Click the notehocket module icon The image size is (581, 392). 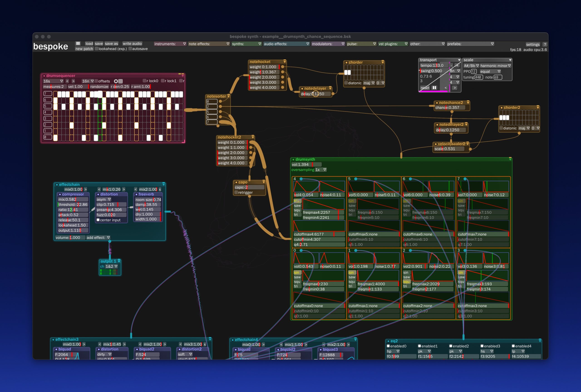tap(286, 61)
